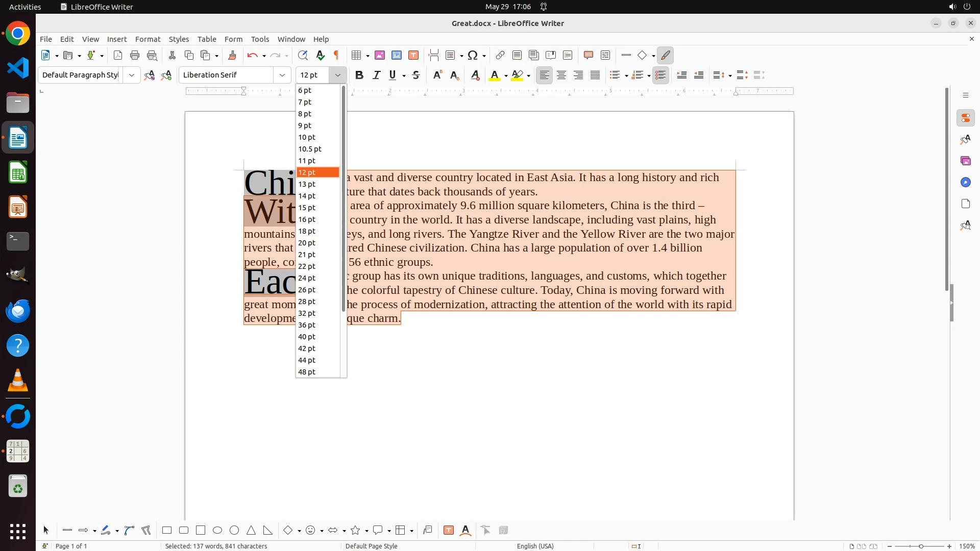Toggle Italic formatting
The height and width of the screenshot is (551, 980).
point(376,75)
